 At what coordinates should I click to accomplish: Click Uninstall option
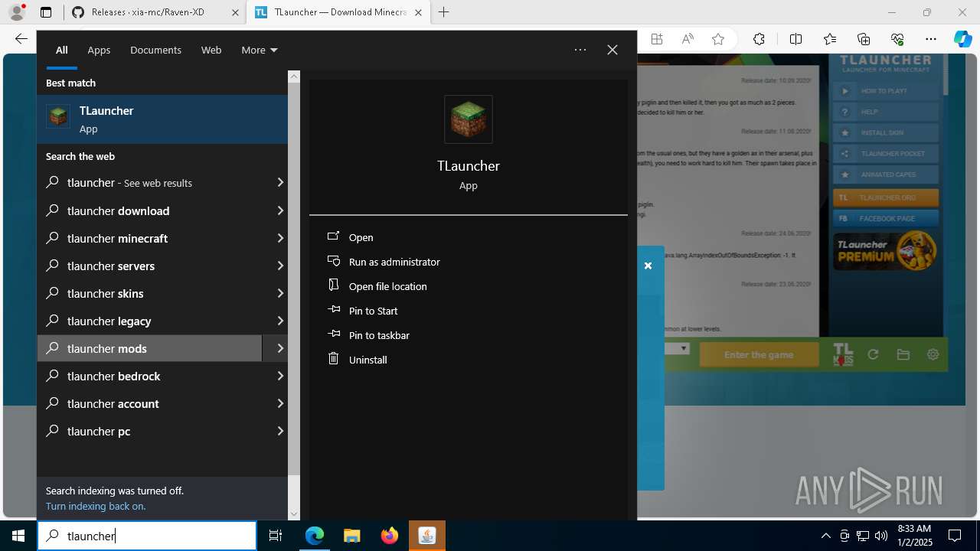tap(367, 360)
